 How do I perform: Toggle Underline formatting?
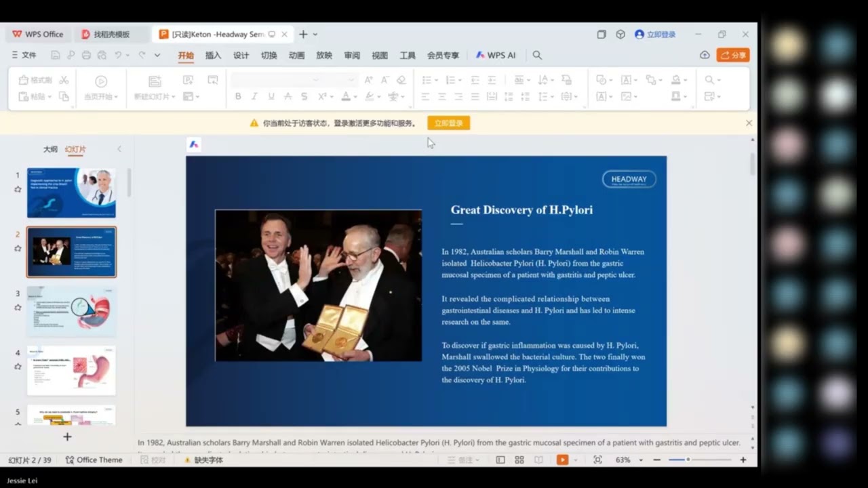[271, 96]
